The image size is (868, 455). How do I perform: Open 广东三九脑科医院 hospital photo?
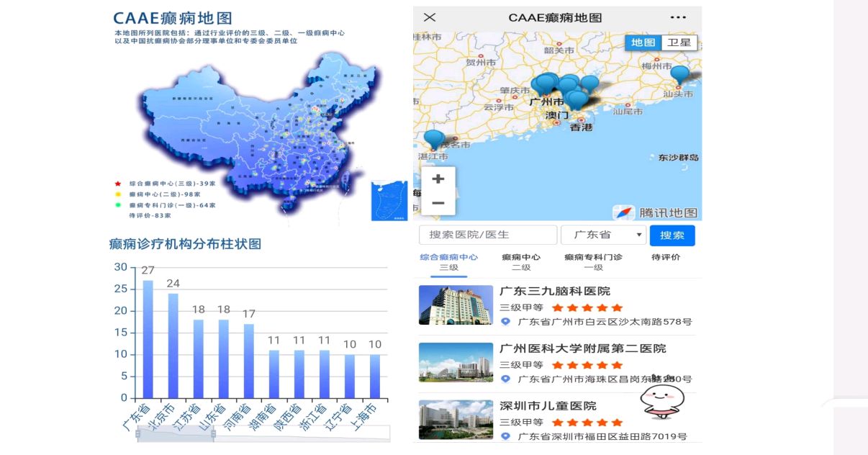pyautogui.click(x=456, y=305)
